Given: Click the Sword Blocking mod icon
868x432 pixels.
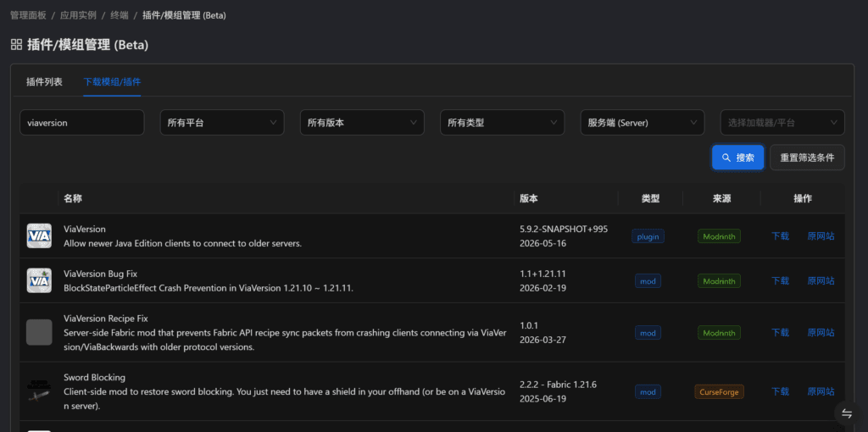Looking at the screenshot, I should (x=39, y=391).
